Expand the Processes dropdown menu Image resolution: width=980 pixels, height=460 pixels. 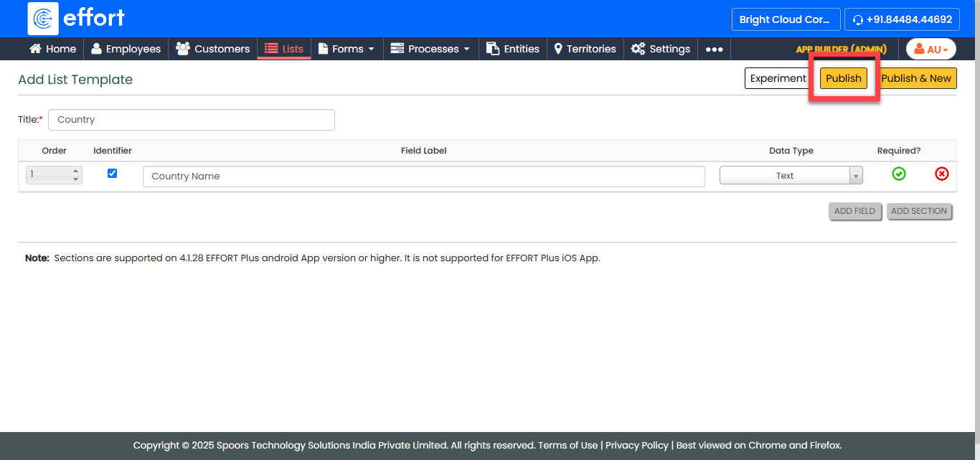(430, 49)
